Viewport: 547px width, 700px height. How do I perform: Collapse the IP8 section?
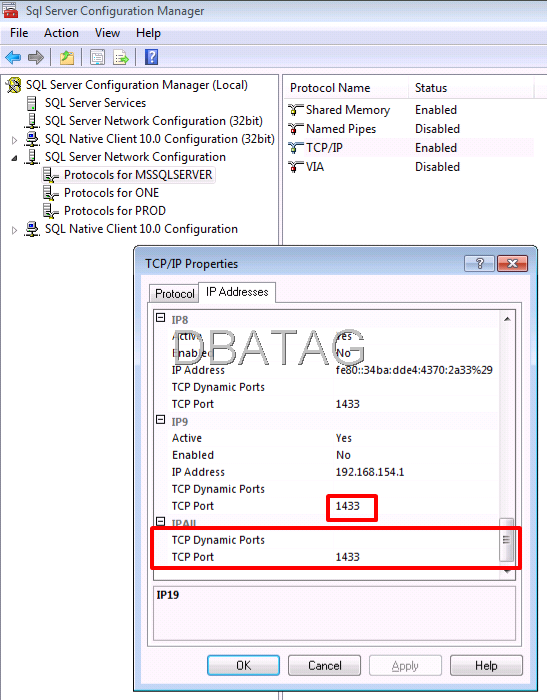[161, 318]
